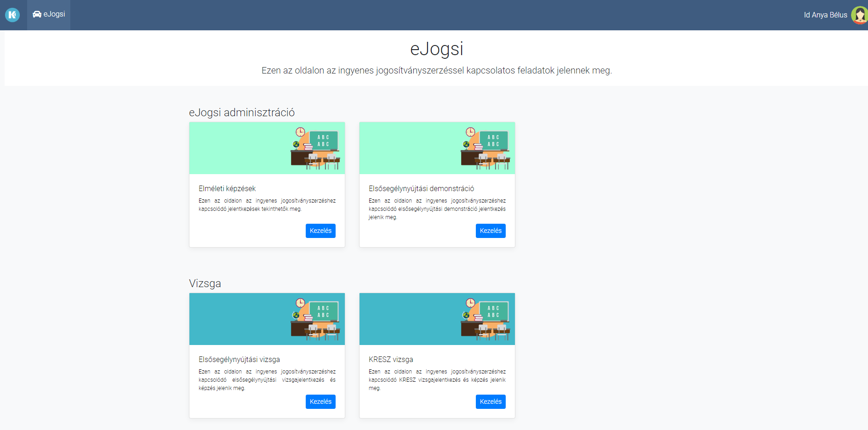Screen dimensions: 868x430
Task: Click the KRESZ vizsga card title
Action: point(391,359)
